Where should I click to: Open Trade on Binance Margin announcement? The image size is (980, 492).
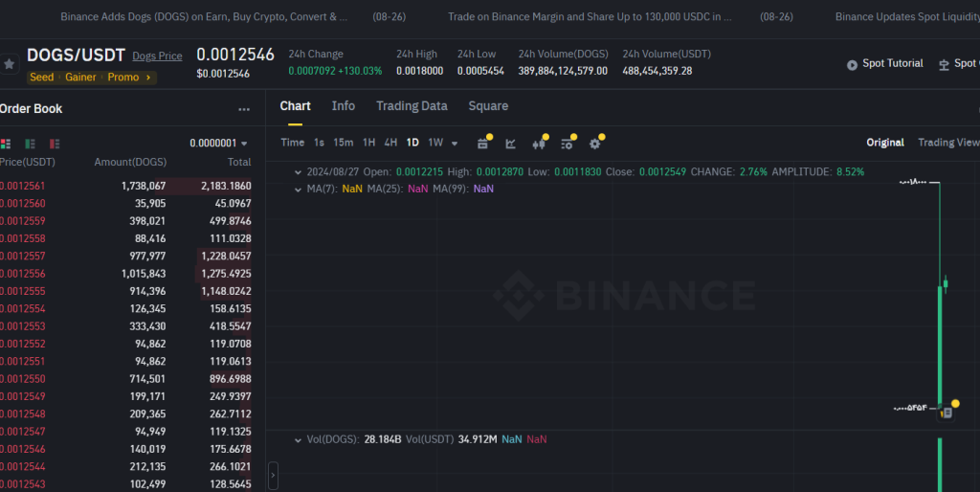coord(590,17)
